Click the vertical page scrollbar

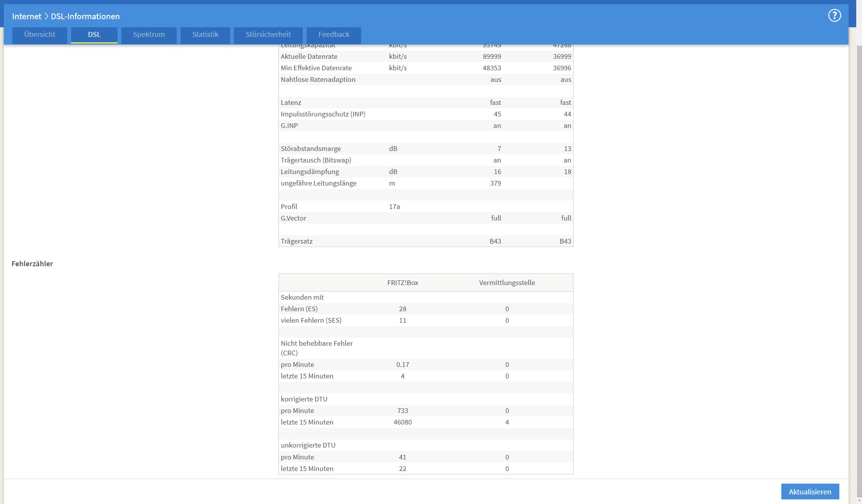click(x=859, y=269)
